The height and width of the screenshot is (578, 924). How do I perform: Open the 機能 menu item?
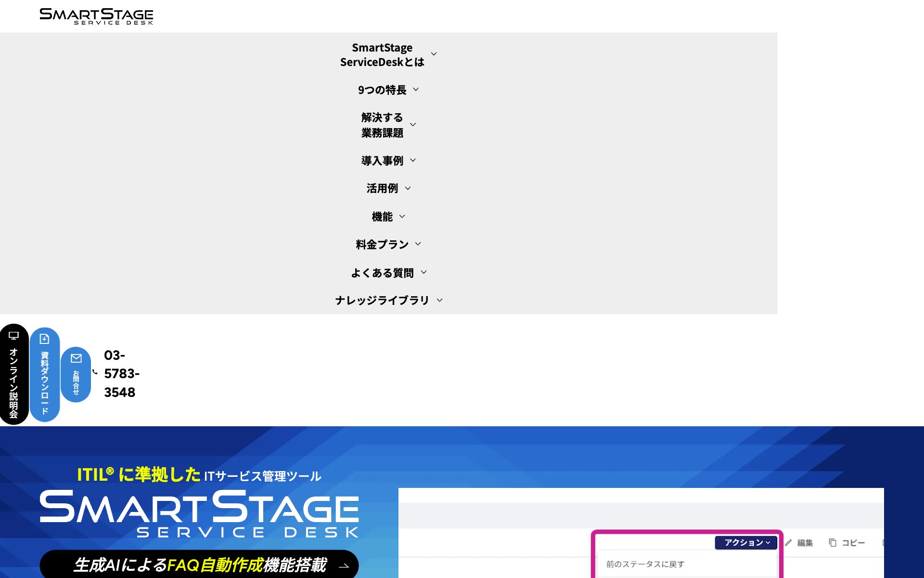[x=382, y=217]
